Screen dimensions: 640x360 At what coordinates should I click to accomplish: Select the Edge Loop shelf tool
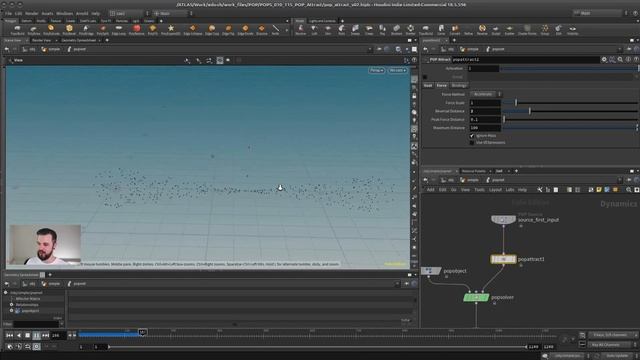pos(119,29)
